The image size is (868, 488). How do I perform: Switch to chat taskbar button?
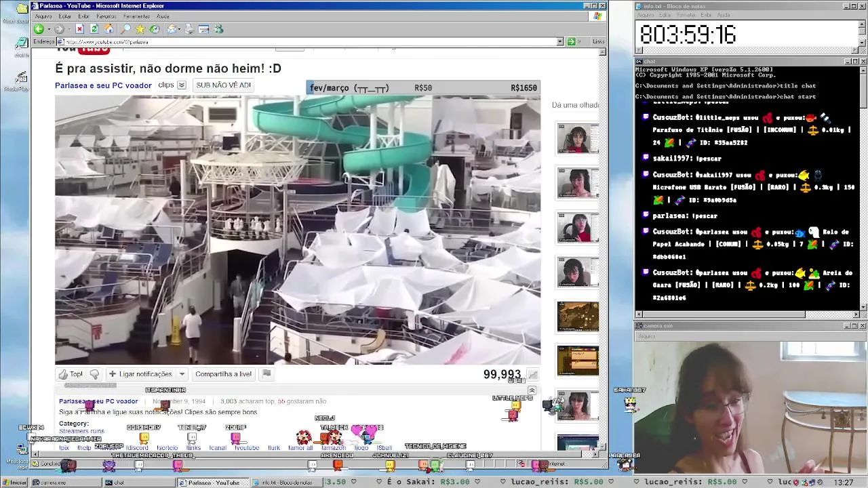(138, 483)
